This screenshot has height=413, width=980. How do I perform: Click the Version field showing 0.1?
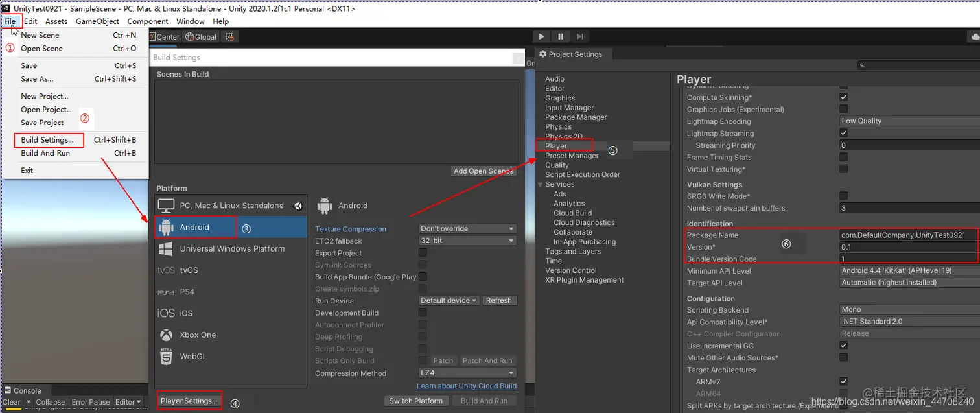coord(909,247)
